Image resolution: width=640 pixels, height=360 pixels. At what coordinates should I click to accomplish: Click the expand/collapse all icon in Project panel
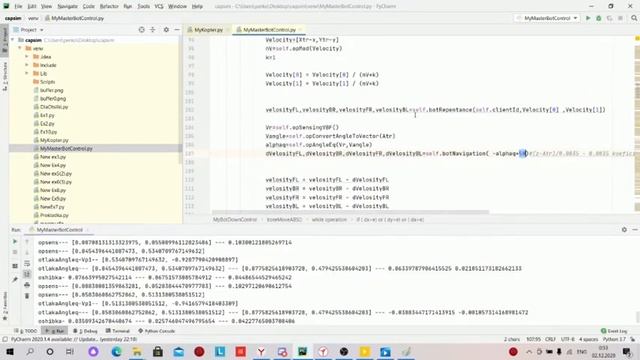pyautogui.click(x=153, y=30)
